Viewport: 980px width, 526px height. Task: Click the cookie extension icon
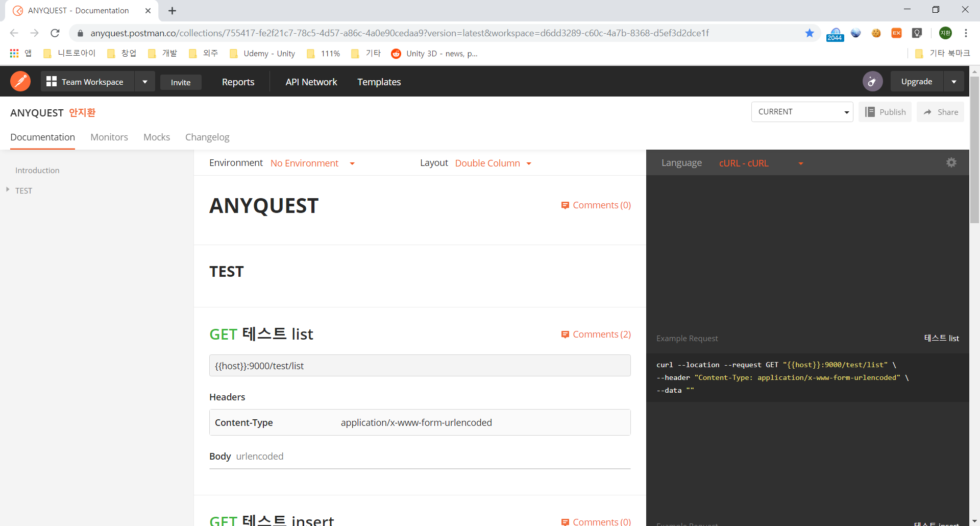(876, 33)
